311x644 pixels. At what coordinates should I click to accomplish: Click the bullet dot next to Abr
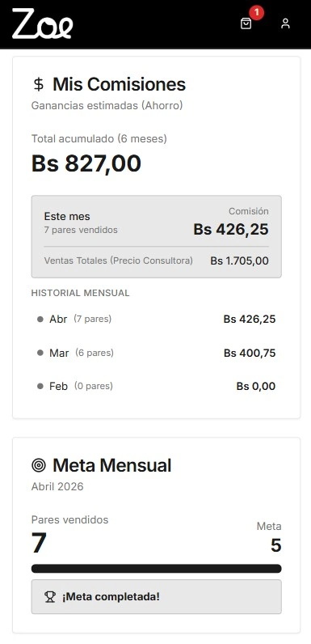(x=40, y=319)
